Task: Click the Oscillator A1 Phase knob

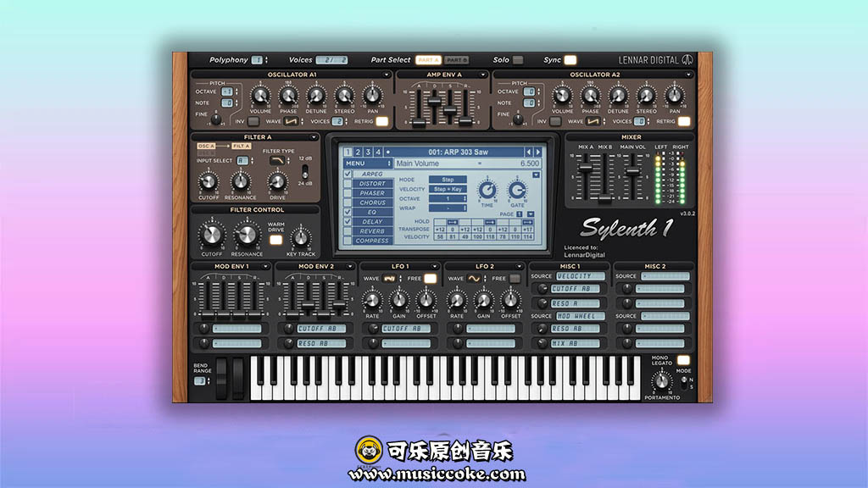Action: [x=288, y=96]
